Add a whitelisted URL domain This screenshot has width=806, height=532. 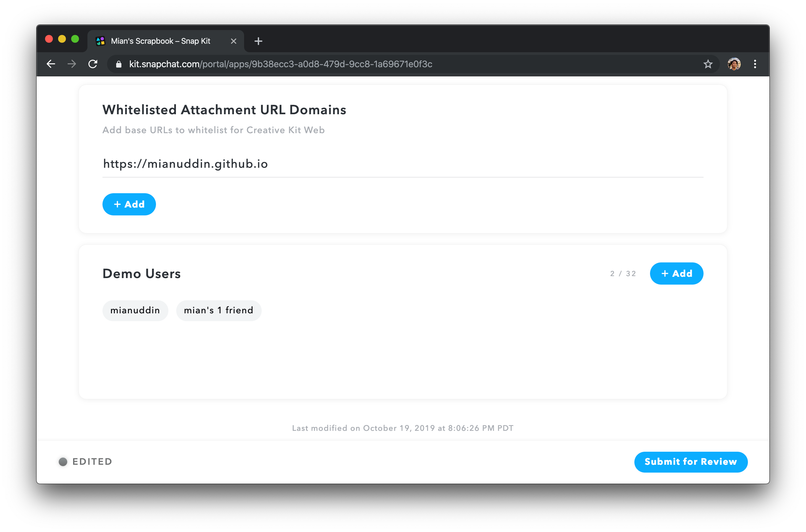129,204
